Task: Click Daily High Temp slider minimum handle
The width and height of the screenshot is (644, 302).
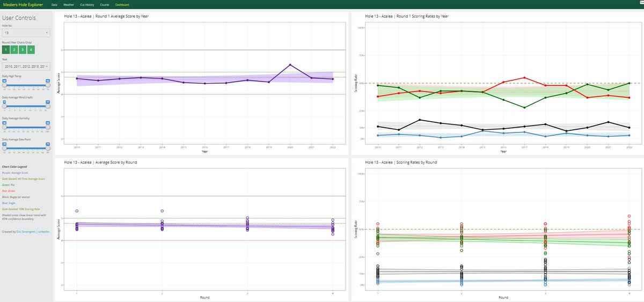Action: point(4,86)
